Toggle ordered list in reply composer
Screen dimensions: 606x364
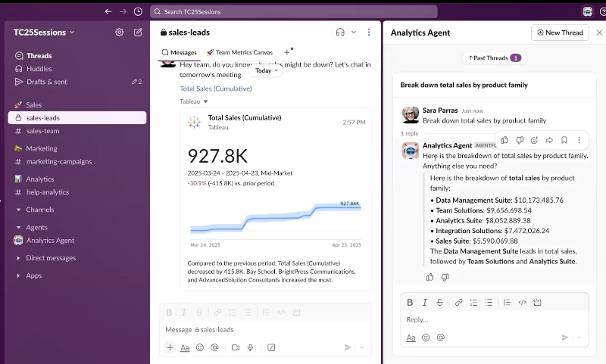474,302
